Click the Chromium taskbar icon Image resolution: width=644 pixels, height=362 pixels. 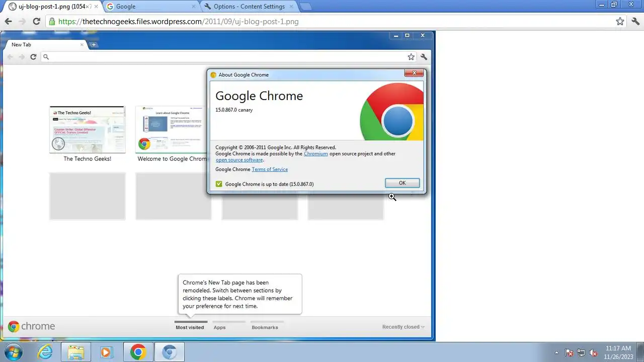tap(169, 352)
